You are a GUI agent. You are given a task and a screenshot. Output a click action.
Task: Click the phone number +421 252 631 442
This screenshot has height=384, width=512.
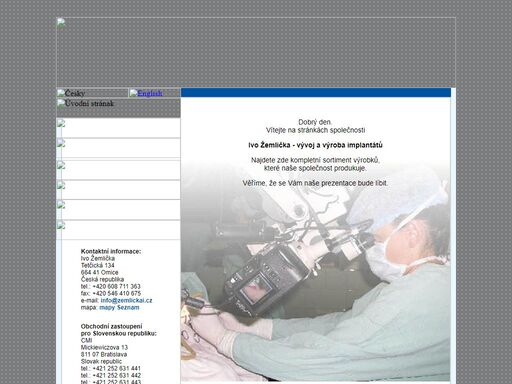point(116,375)
